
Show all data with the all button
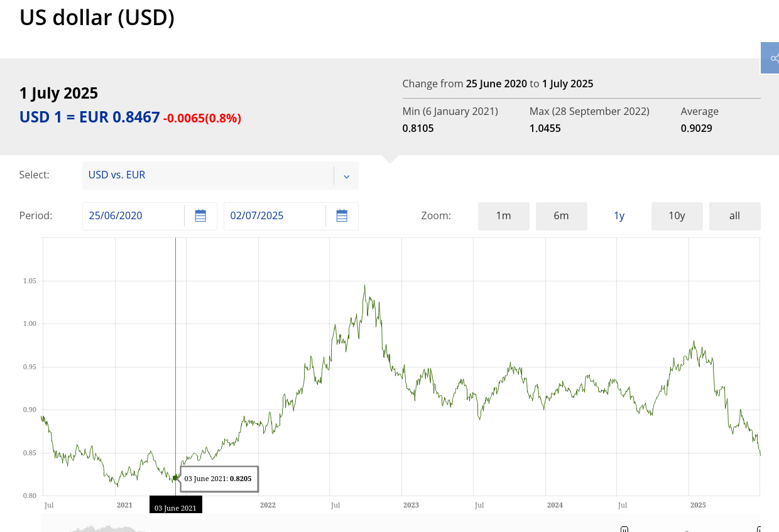(735, 216)
